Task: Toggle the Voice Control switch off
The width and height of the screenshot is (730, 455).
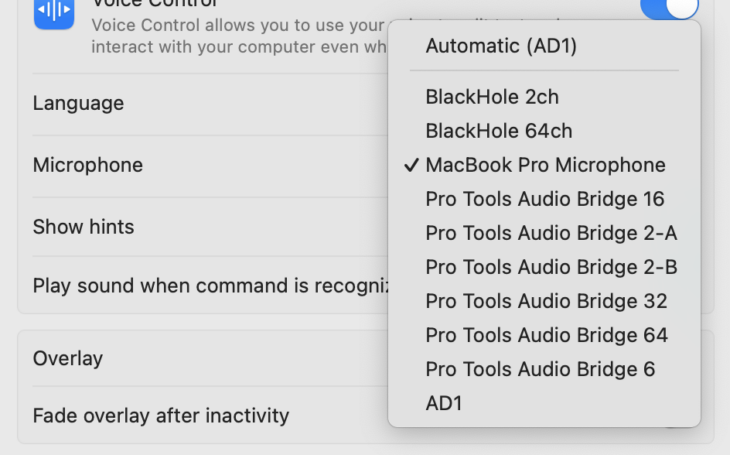Action: pyautogui.click(x=669, y=6)
